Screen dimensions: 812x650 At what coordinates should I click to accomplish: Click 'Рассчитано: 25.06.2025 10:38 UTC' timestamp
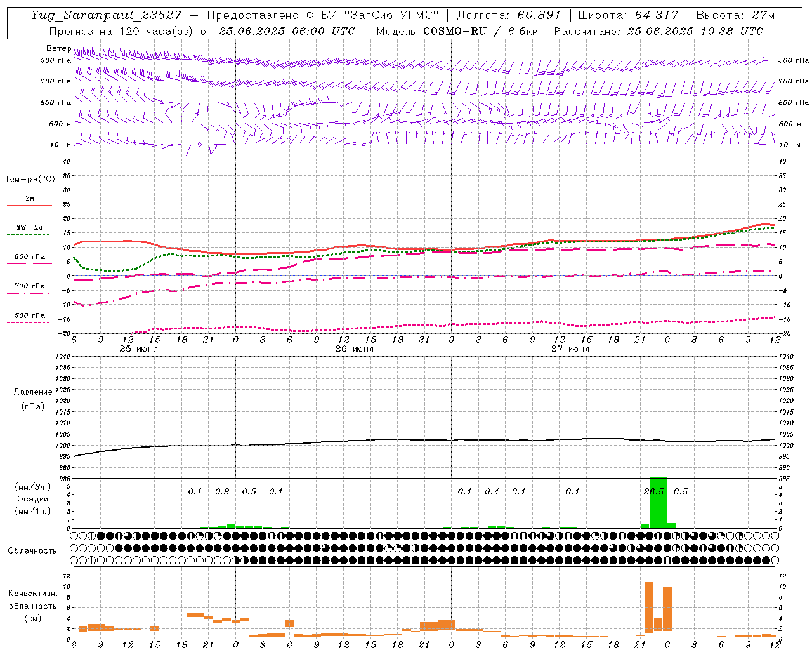(x=658, y=31)
